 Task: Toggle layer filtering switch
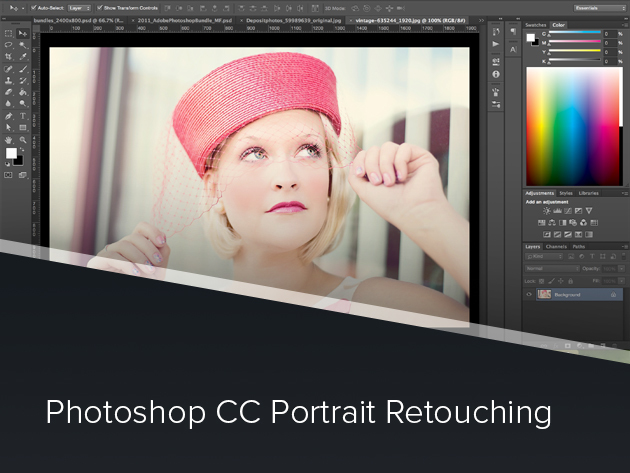click(624, 256)
